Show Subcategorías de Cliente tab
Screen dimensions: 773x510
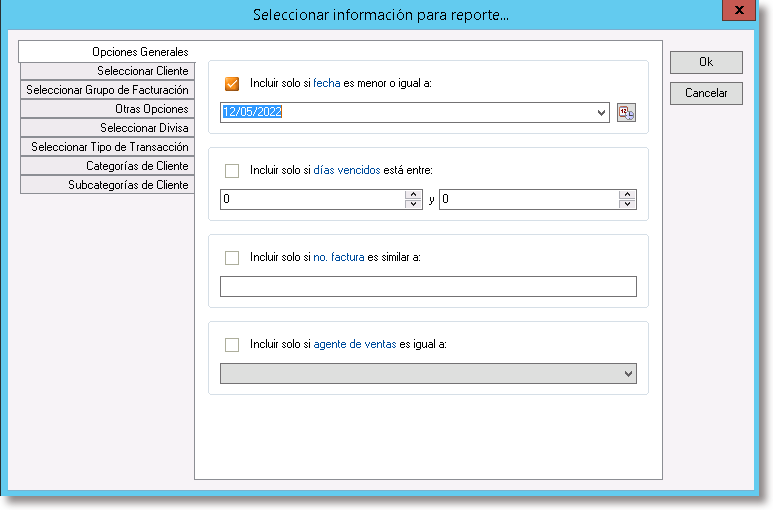107,185
